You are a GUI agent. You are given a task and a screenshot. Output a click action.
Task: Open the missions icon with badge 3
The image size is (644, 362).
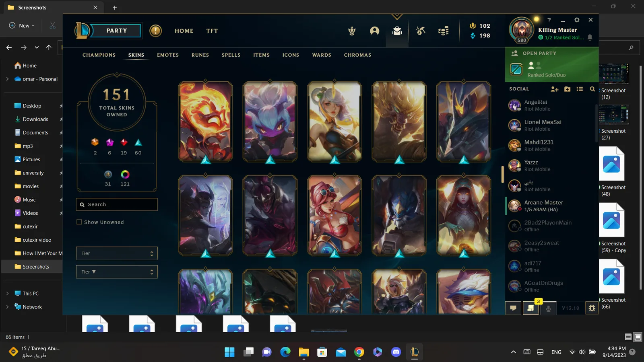531,308
